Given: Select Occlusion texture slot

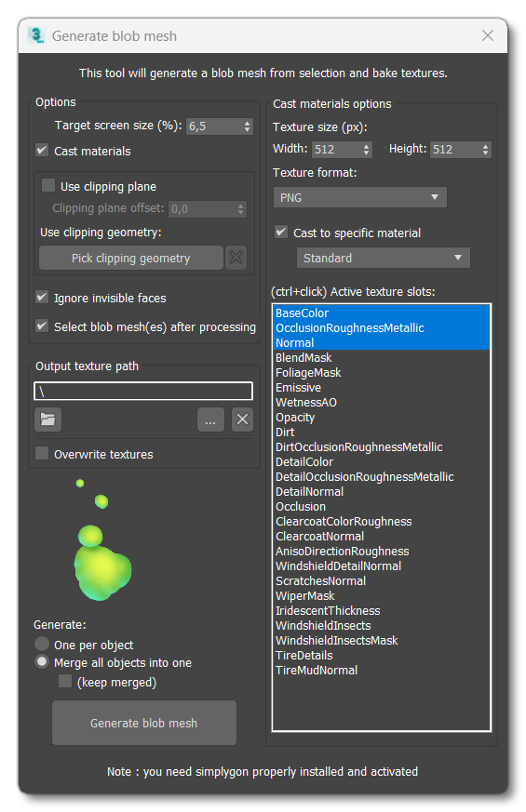Looking at the screenshot, I should point(382,507).
